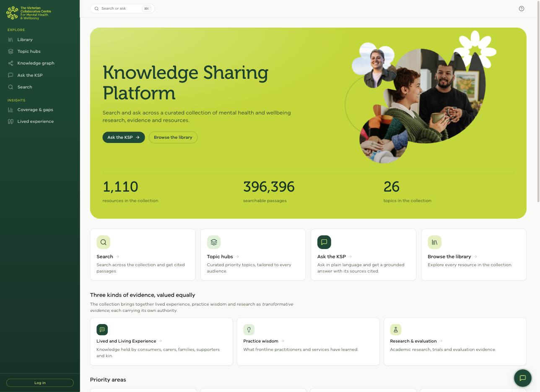Focus the Search or ask input field
This screenshot has width=540, height=392.
coord(122,8)
